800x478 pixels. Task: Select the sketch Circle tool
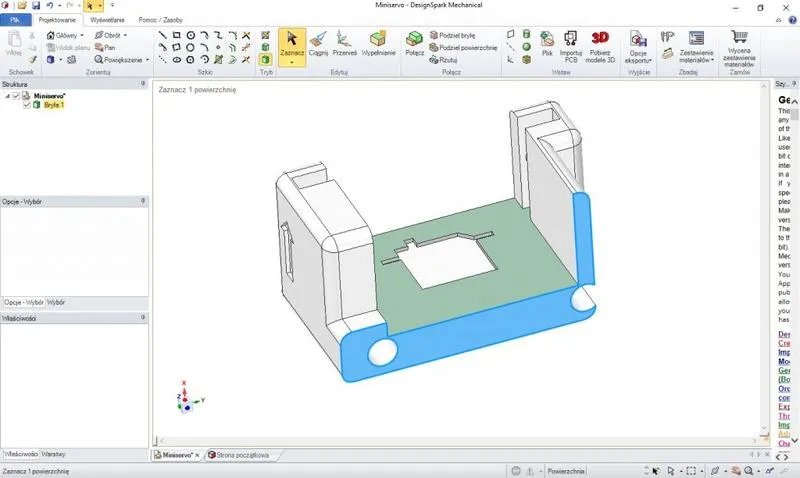pyautogui.click(x=190, y=35)
